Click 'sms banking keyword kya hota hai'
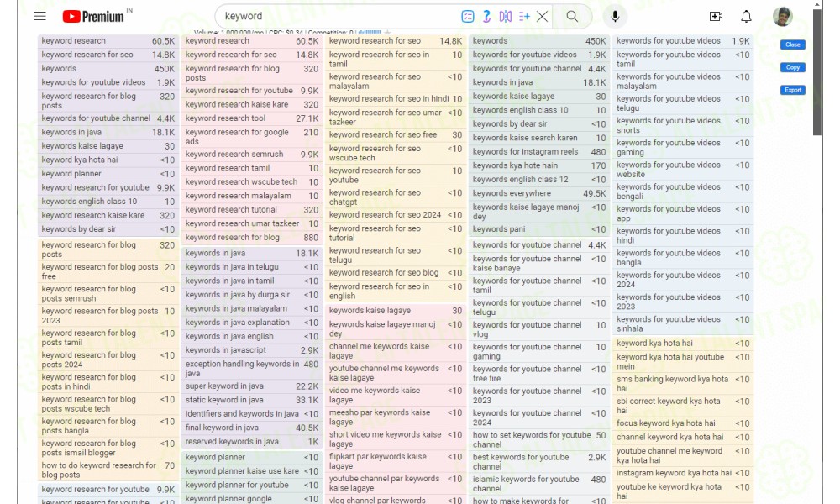Screen dimensions: 840x504 point(683,384)
